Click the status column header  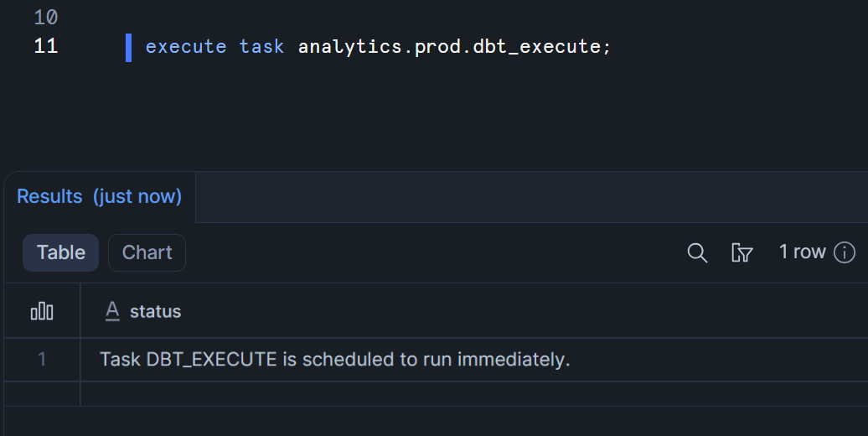pyautogui.click(x=156, y=312)
